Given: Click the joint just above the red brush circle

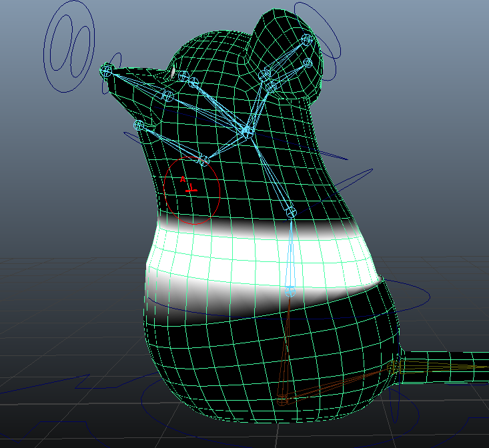Looking at the screenshot, I should (204, 160).
